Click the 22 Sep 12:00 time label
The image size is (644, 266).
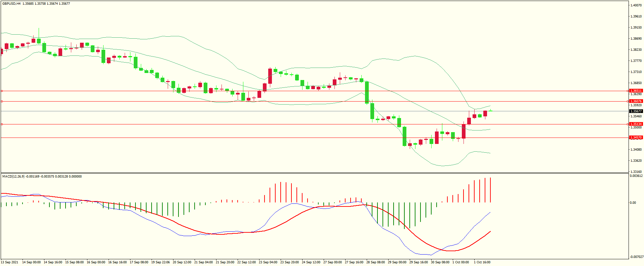(x=246, y=262)
